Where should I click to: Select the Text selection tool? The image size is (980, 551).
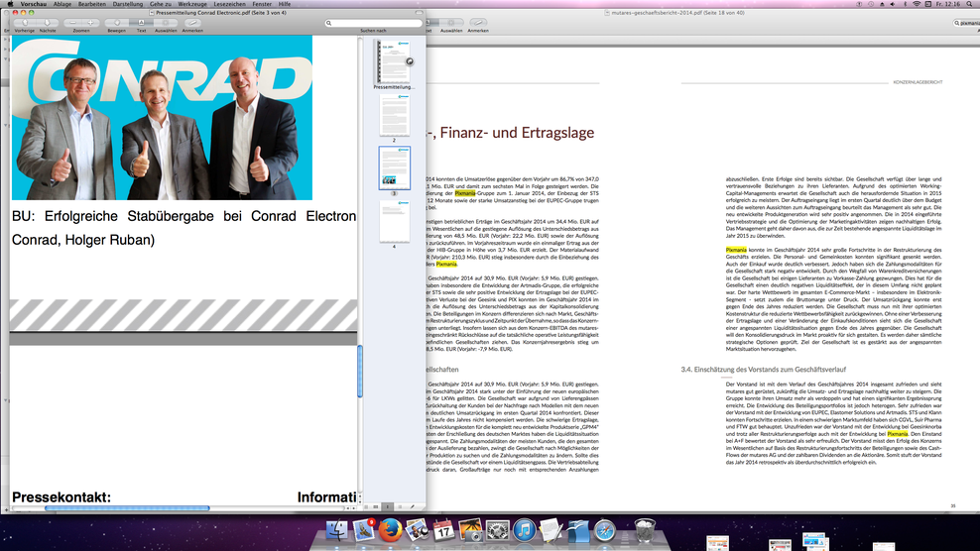click(141, 23)
